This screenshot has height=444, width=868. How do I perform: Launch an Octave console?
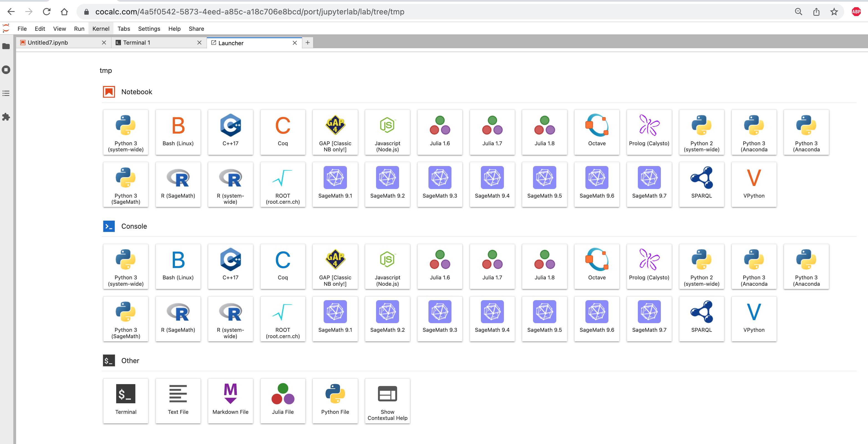[597, 266]
